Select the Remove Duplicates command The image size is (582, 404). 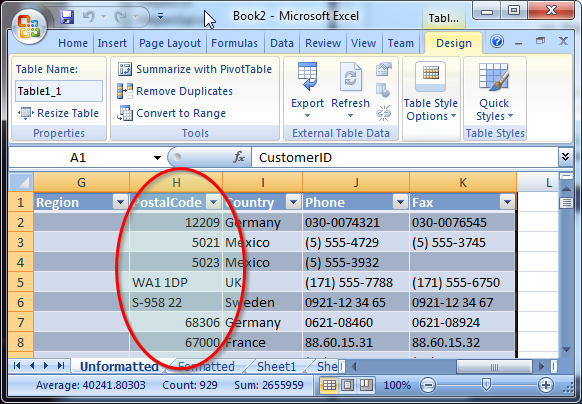tap(175, 91)
